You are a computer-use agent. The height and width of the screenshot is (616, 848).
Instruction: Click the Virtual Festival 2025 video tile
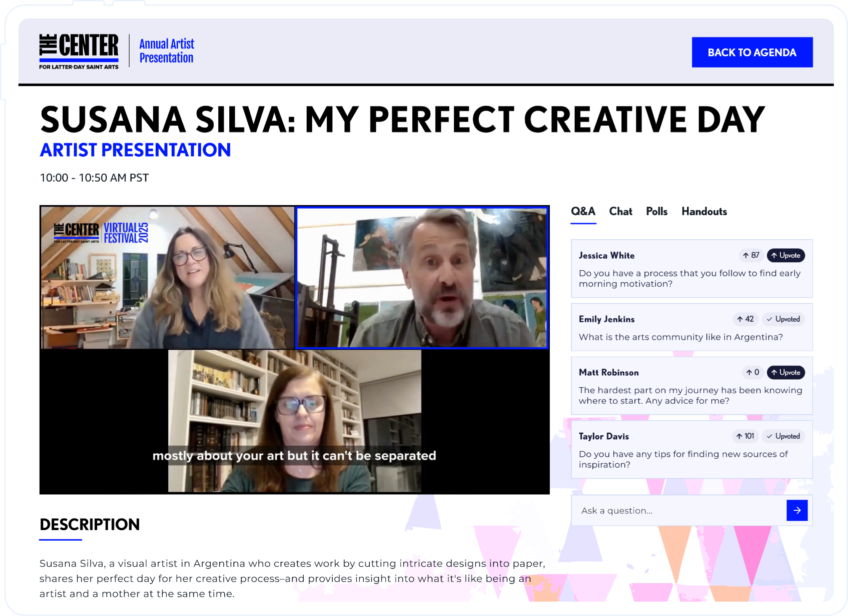pyautogui.click(x=167, y=278)
